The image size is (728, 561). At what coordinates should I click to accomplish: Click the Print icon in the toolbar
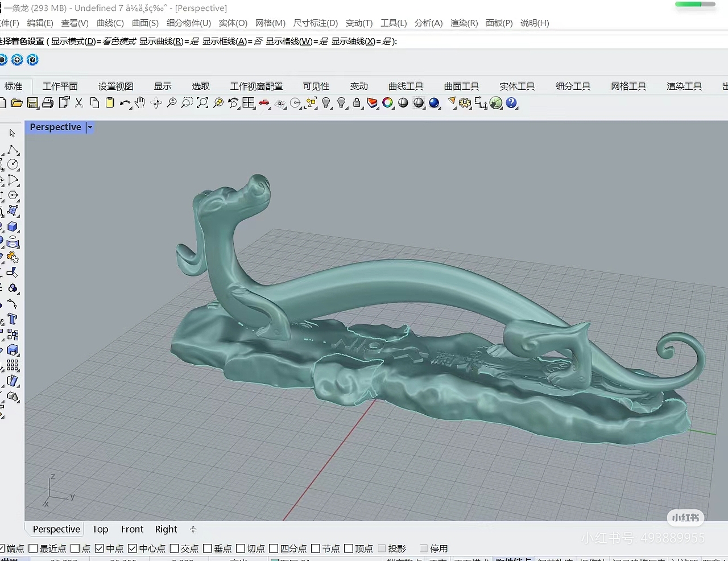click(x=48, y=103)
